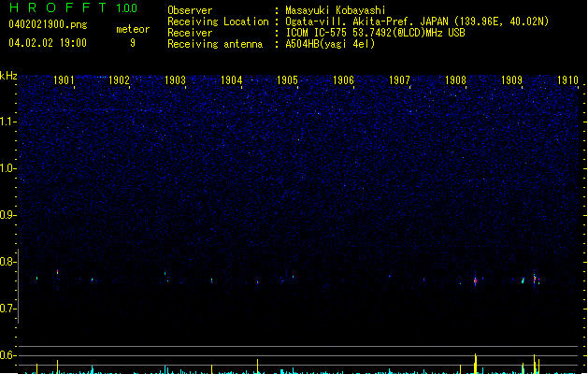This screenshot has width=588, height=374.
Task: Click the file name 0402021900.png
Action: [48, 24]
